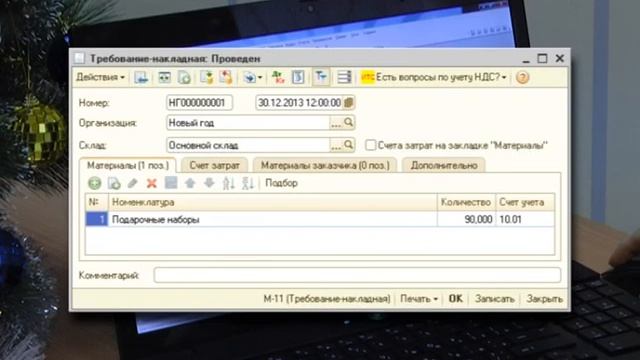Show document postings (Дт/Кт) icon
This screenshot has width=640, height=360.
click(x=278, y=77)
